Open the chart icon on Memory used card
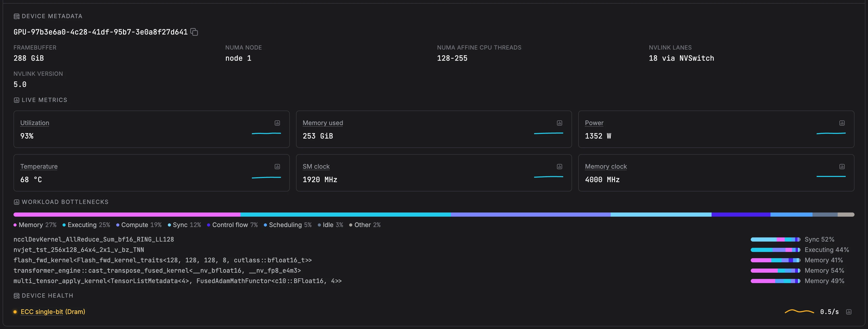The image size is (868, 329). (559, 123)
